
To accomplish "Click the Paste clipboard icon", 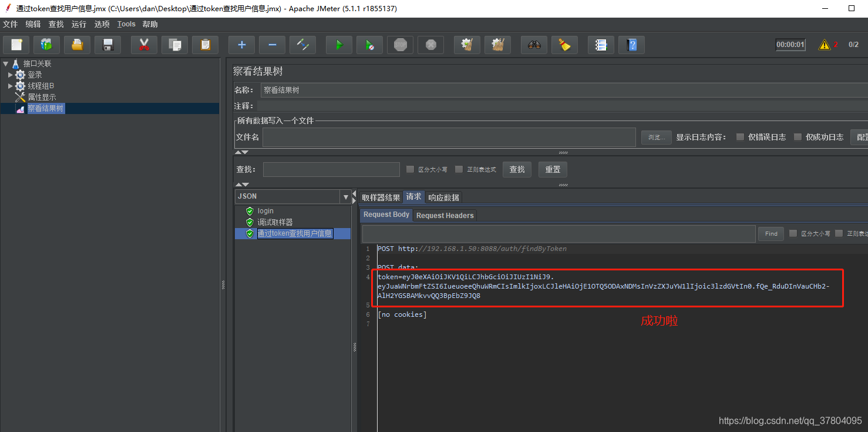I will point(205,45).
